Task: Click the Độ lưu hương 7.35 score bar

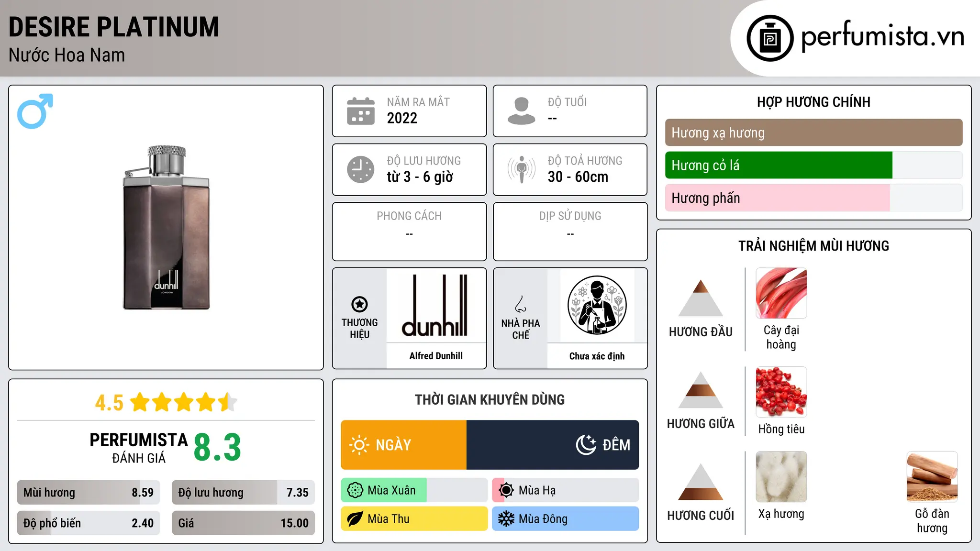Action: point(243,493)
